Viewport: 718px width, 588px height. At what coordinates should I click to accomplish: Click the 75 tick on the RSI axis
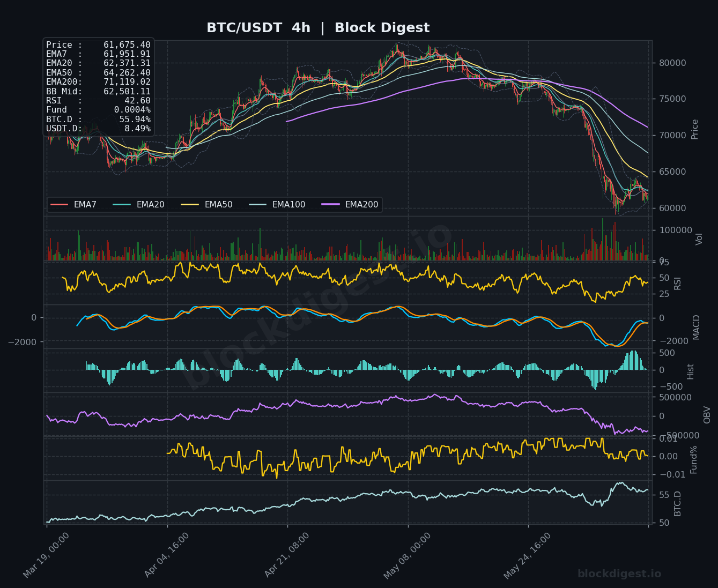click(664, 262)
